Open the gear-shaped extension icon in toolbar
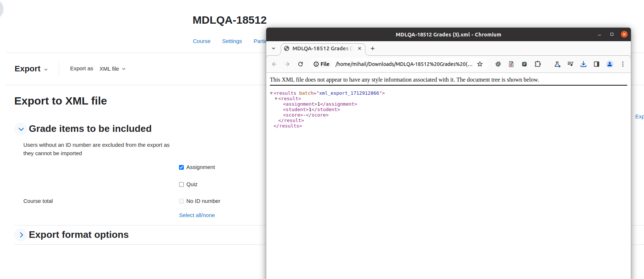The image size is (644, 279). pos(498,64)
